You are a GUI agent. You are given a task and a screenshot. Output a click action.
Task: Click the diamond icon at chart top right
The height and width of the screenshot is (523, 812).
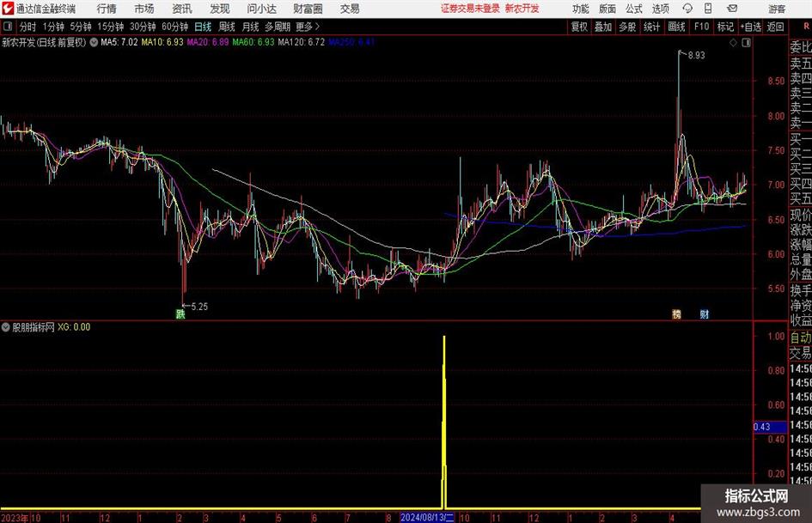pos(733,43)
